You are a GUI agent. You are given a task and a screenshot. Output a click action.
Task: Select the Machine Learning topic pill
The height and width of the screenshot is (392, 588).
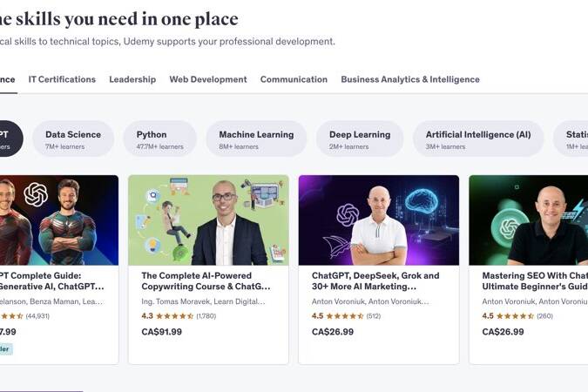coord(256,139)
